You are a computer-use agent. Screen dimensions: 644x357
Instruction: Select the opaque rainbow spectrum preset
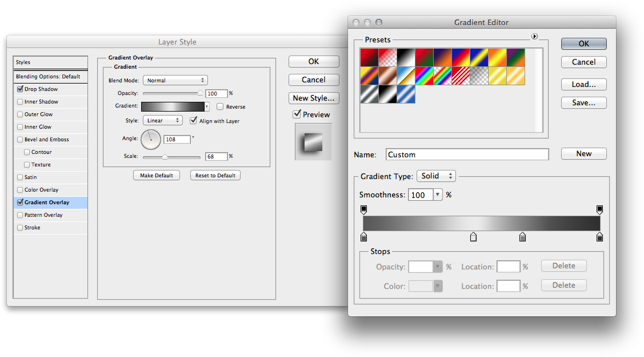[424, 76]
